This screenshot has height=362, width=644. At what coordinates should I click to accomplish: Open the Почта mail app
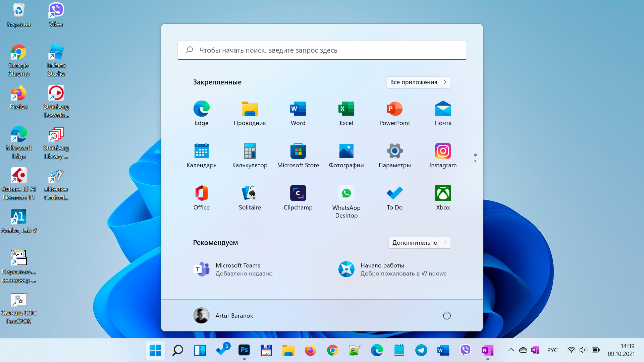443,113
